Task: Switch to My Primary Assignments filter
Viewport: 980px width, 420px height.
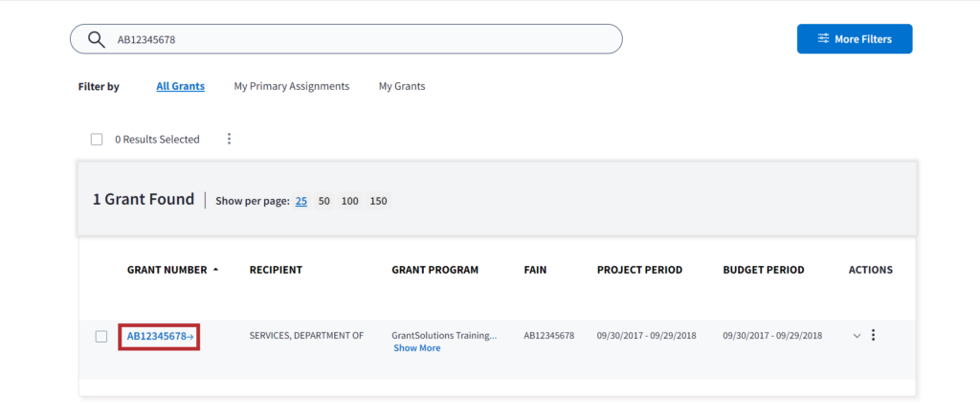Action: point(291,86)
